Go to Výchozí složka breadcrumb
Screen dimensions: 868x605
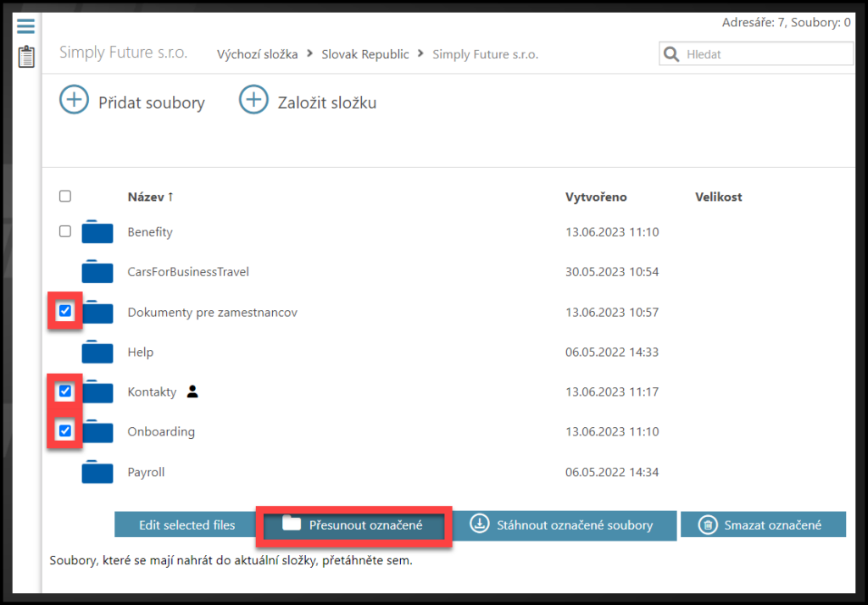[x=257, y=54]
